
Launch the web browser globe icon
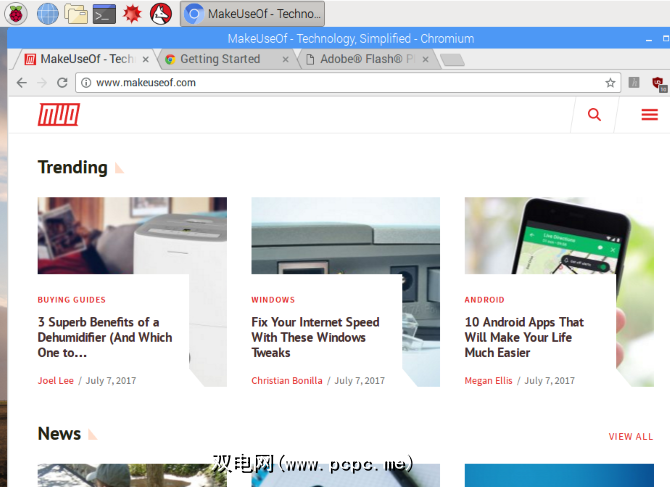[x=47, y=14]
